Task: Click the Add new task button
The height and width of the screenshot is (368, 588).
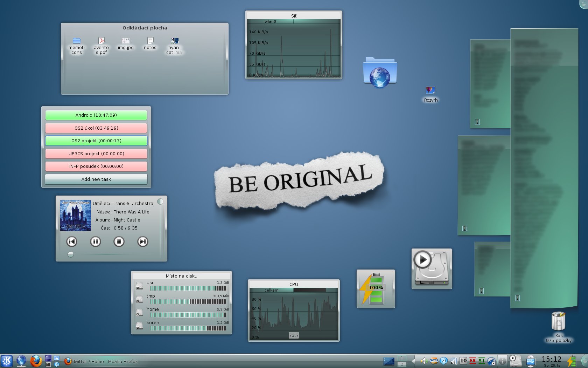Action: point(96,179)
